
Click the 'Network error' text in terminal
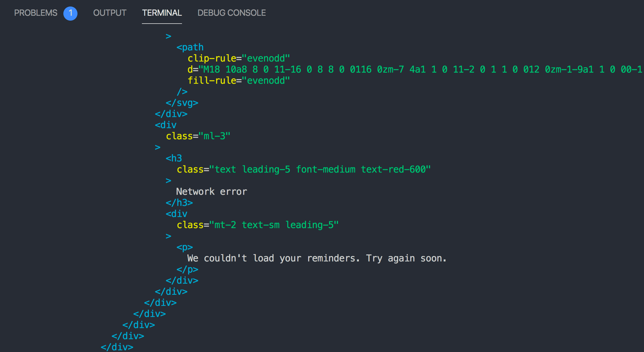point(212,191)
